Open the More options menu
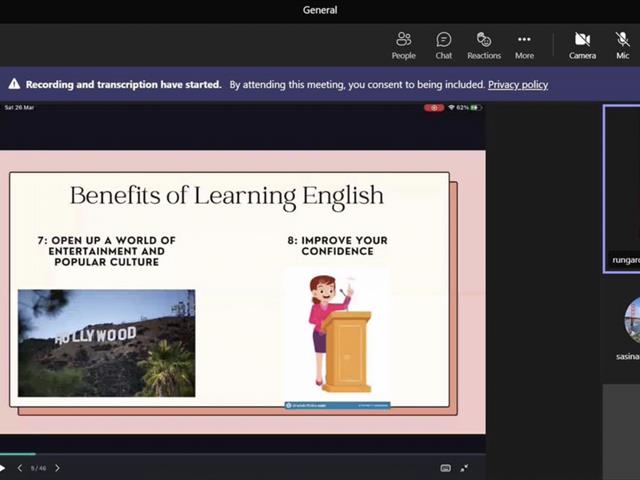The image size is (640, 480). point(524,46)
